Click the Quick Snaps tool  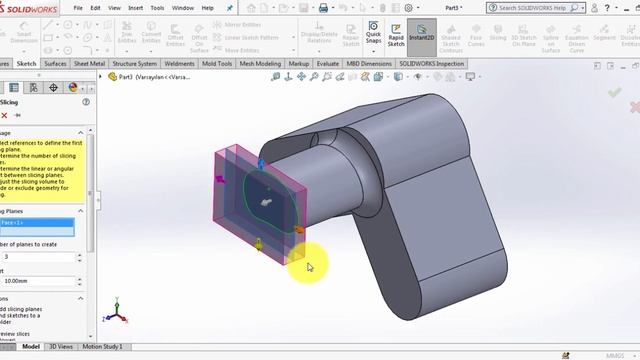pos(373,33)
